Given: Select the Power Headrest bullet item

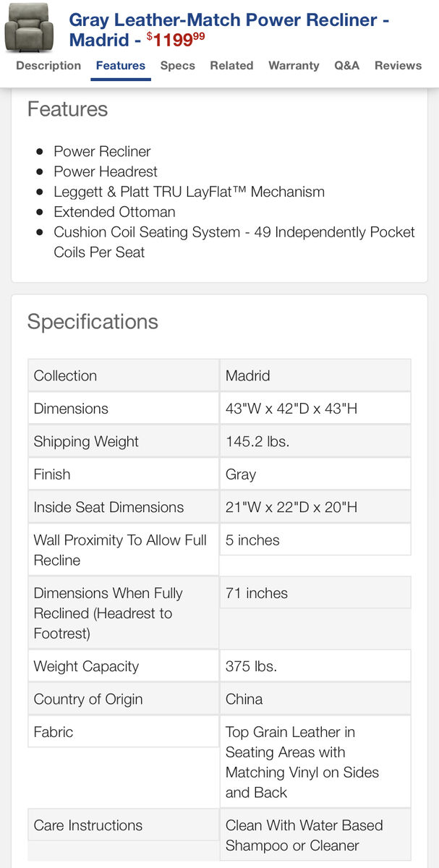Looking at the screenshot, I should point(106,171).
